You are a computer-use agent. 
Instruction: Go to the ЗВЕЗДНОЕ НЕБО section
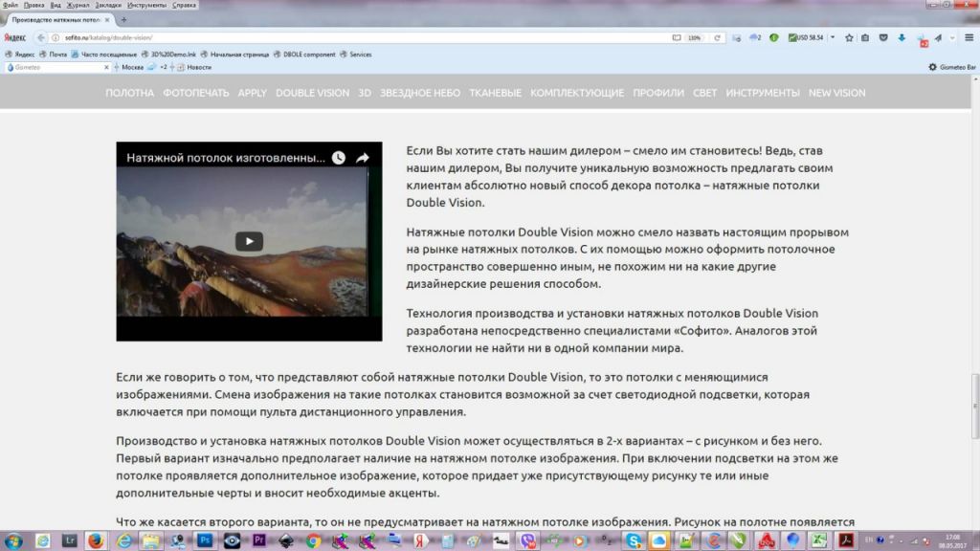[419, 93]
